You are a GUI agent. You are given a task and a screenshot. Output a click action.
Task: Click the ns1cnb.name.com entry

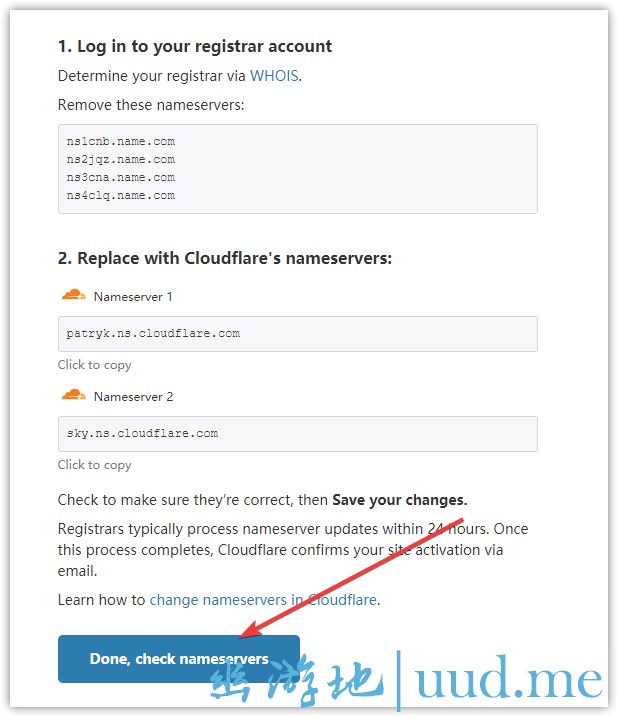[x=120, y=141]
